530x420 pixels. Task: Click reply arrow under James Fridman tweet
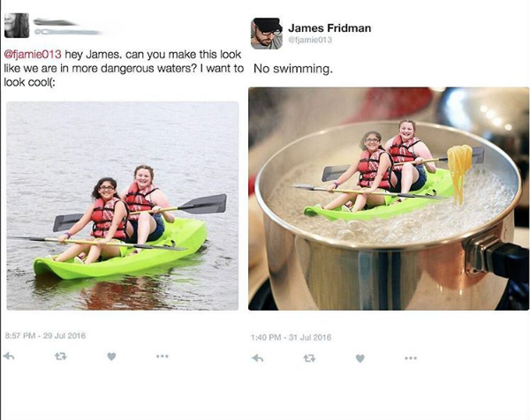point(258,358)
